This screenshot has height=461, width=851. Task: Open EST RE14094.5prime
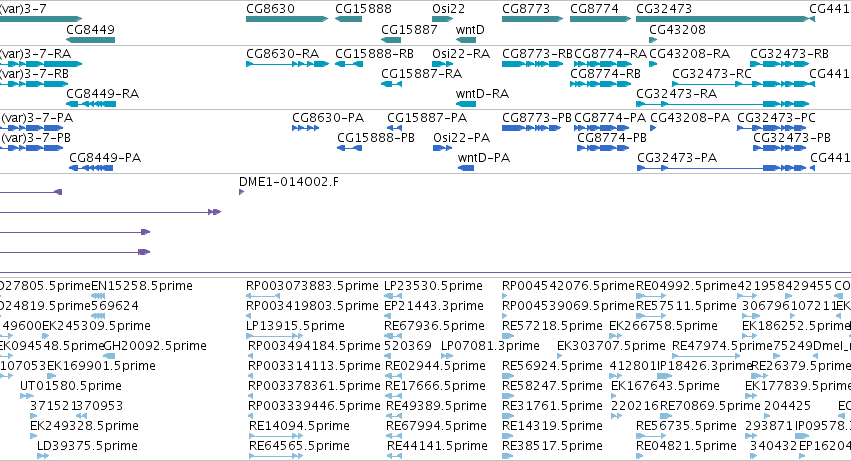pyautogui.click(x=299, y=426)
